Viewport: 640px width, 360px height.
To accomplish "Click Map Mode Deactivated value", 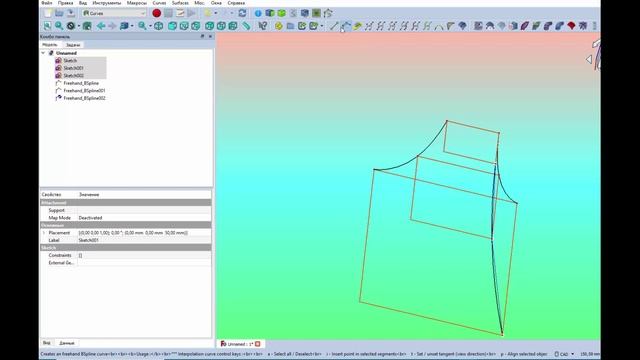I will pyautogui.click(x=144, y=218).
